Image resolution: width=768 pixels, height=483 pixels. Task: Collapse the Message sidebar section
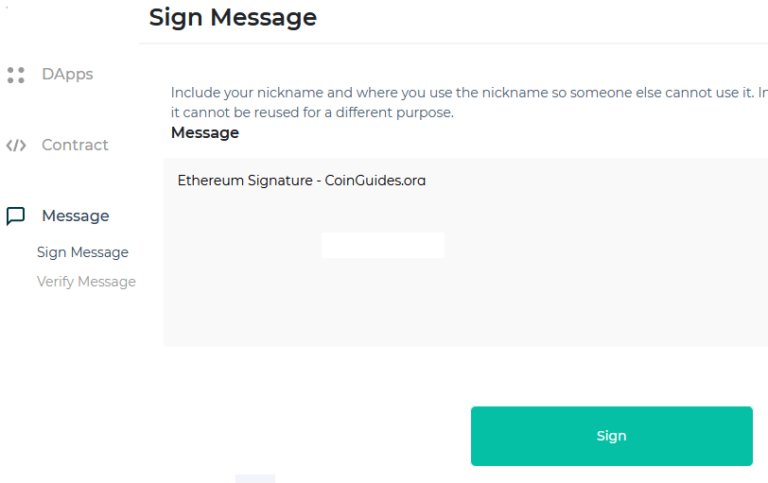click(x=75, y=216)
